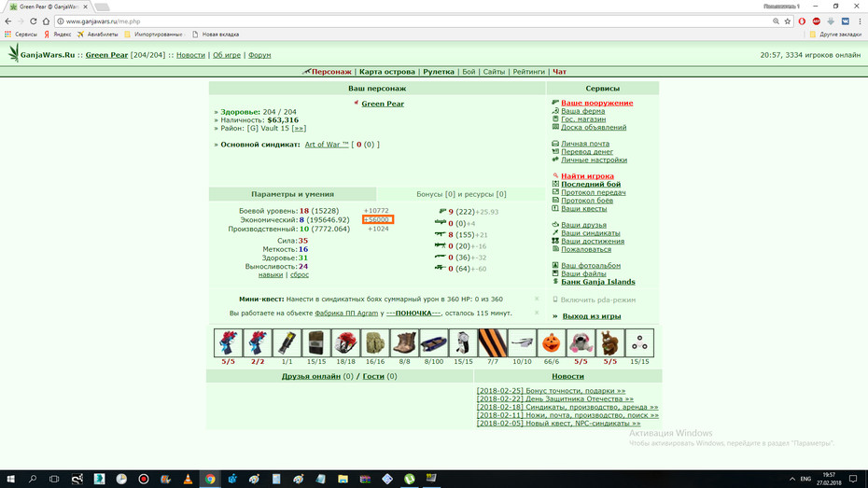Click the pistol skill icon with level 9
This screenshot has width=868, height=488.
click(441, 211)
